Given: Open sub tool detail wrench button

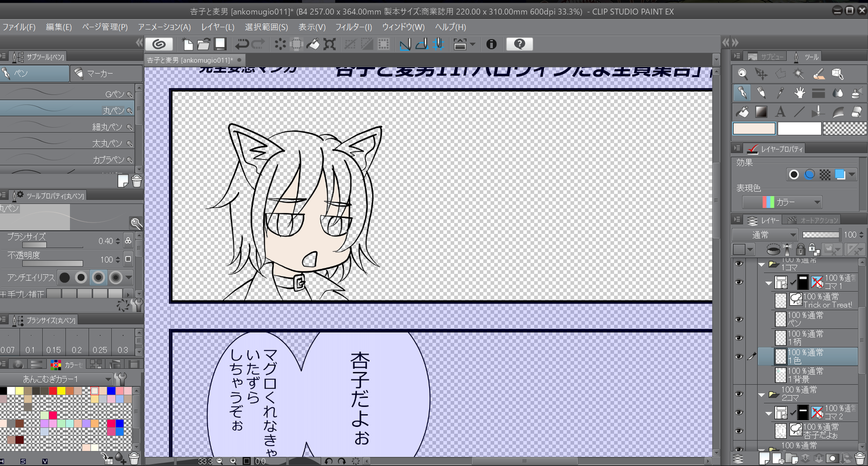Looking at the screenshot, I should coord(136,223).
